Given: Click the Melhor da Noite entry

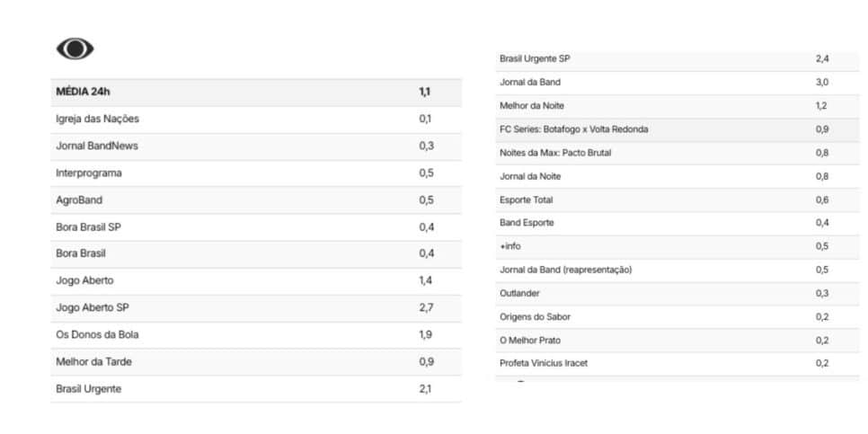Looking at the screenshot, I should coord(677,106).
